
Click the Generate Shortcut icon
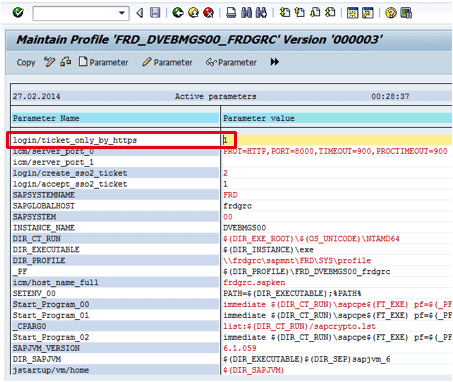pos(368,13)
